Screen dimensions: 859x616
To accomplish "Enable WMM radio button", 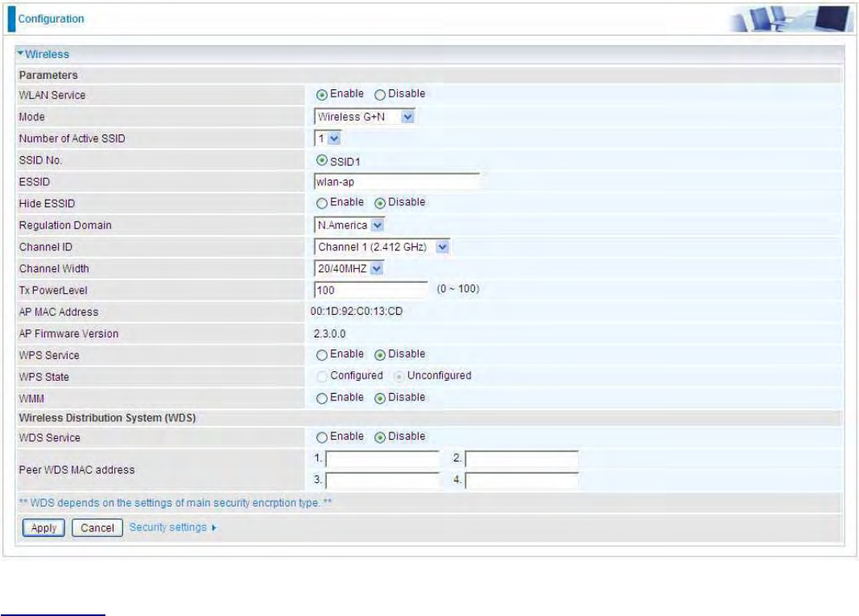I will (321, 399).
